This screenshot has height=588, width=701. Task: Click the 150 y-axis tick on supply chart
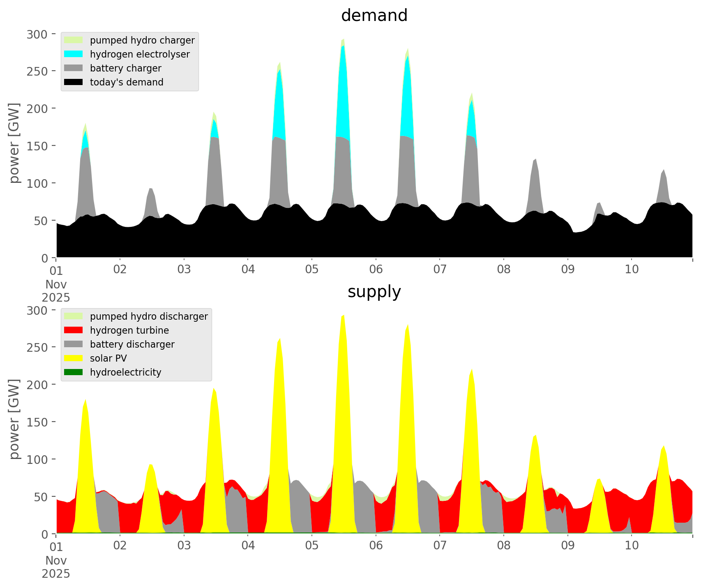pos(37,422)
